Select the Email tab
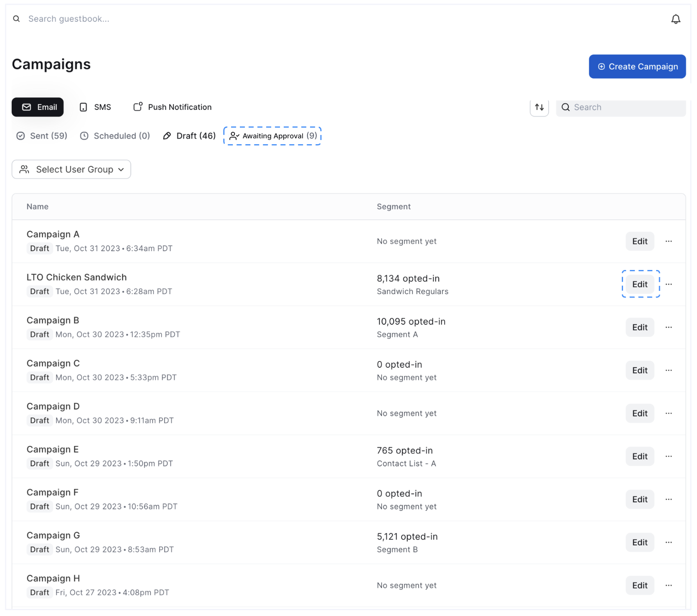 click(x=38, y=107)
